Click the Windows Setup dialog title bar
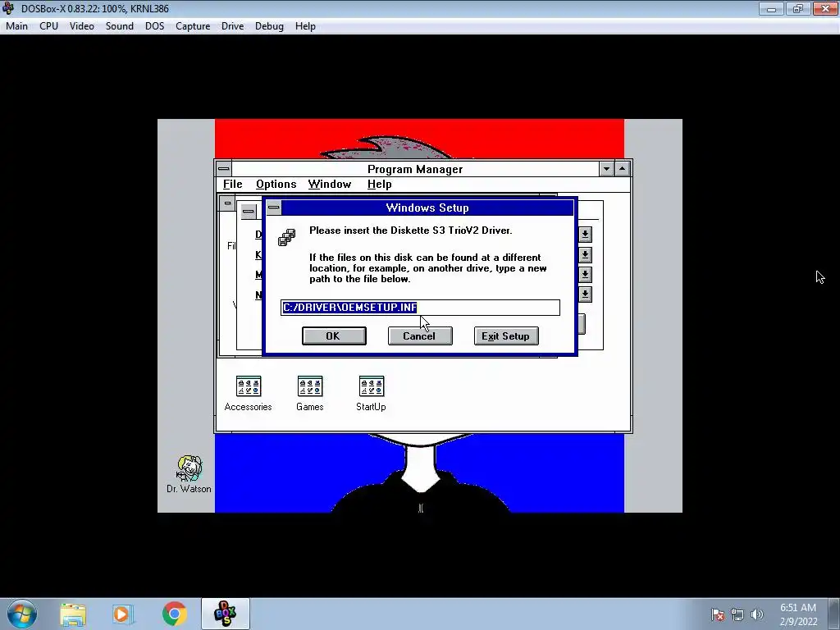This screenshot has height=630, width=840. pos(427,208)
